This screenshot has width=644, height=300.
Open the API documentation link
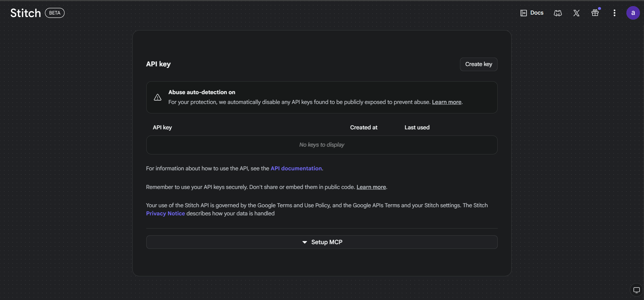(x=296, y=168)
